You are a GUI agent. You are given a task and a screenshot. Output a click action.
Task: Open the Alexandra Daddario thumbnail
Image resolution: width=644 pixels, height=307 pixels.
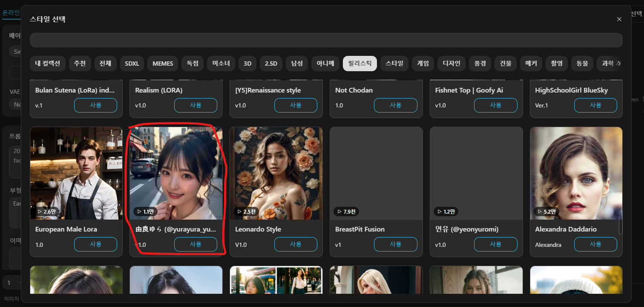[576, 173]
